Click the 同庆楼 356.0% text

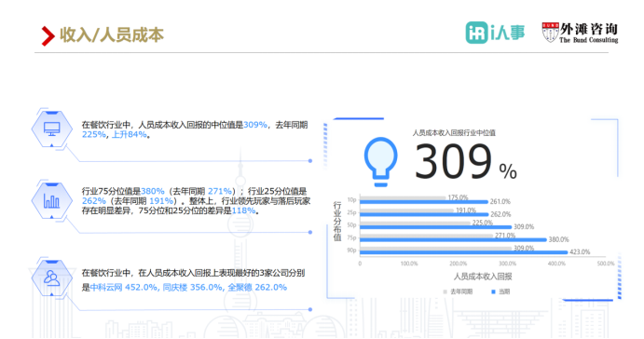tap(193, 287)
